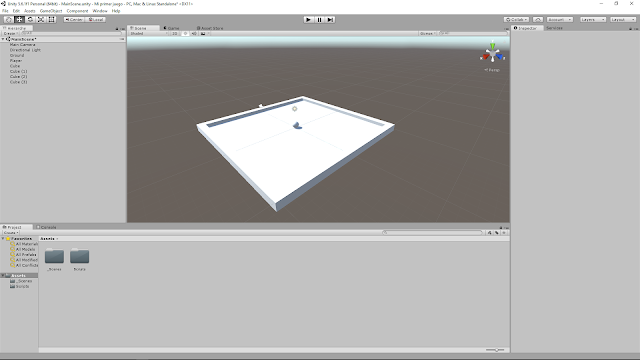Select the Move tool in toolbar
This screenshot has width=640, height=360.
point(19,20)
